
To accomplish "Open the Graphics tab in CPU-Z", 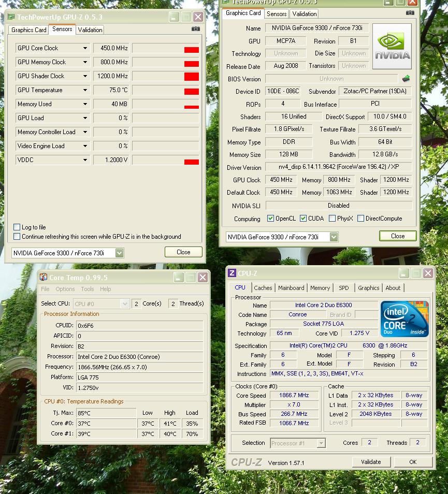I will point(368,287).
